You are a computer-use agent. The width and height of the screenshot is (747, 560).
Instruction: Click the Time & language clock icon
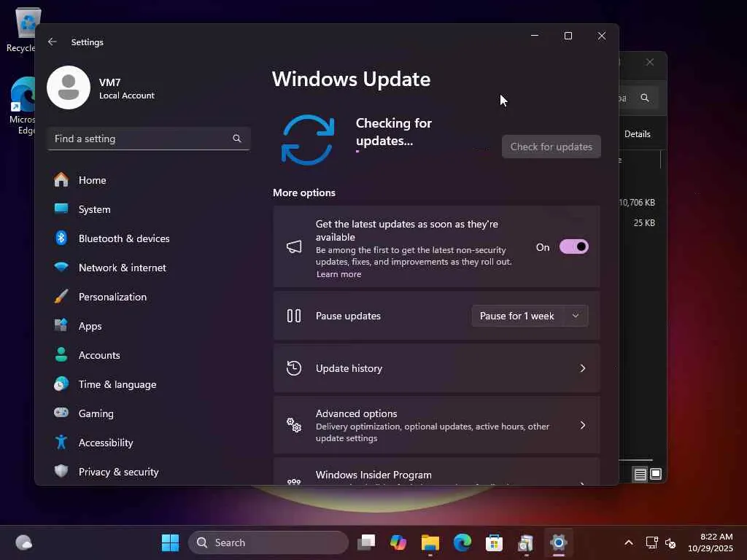coord(61,384)
